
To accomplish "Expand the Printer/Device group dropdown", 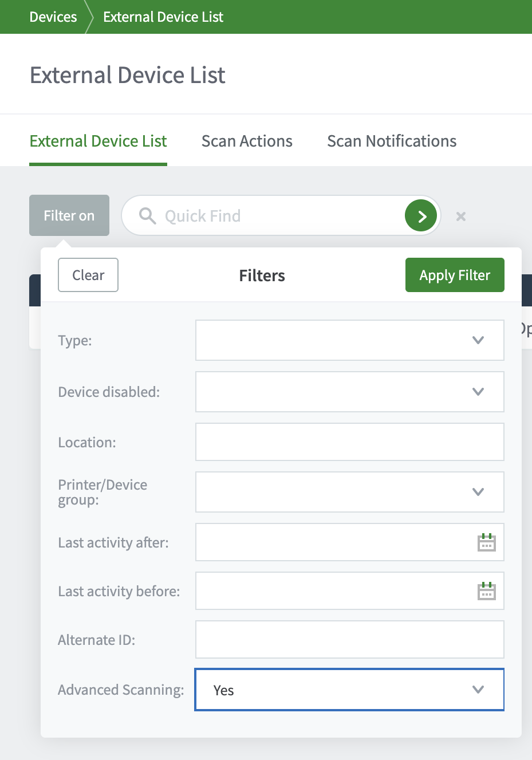I will [349, 492].
